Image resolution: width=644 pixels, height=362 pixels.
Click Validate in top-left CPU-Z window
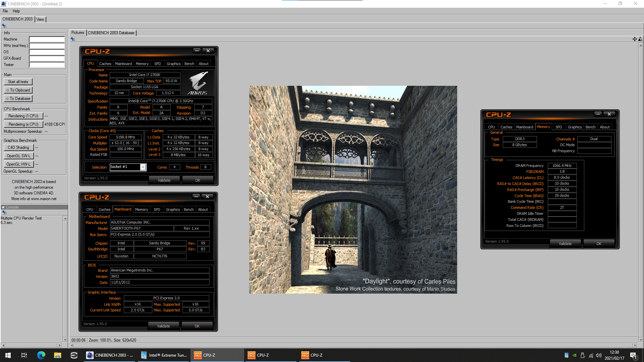click(164, 180)
